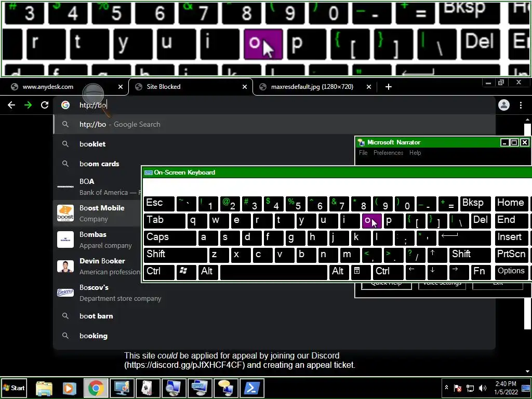The image size is (532, 399).
Task: Select the BOA Bank of America suggestion
Action: click(98, 187)
